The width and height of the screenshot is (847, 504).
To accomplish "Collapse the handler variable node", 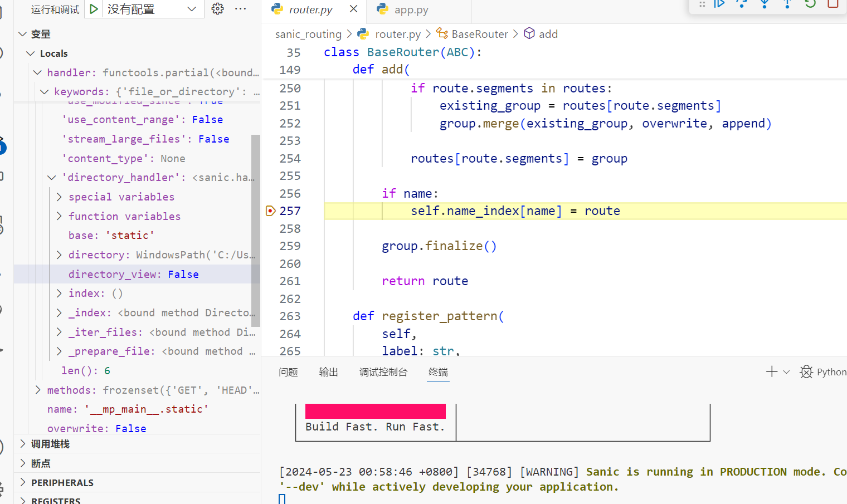I will [x=37, y=72].
